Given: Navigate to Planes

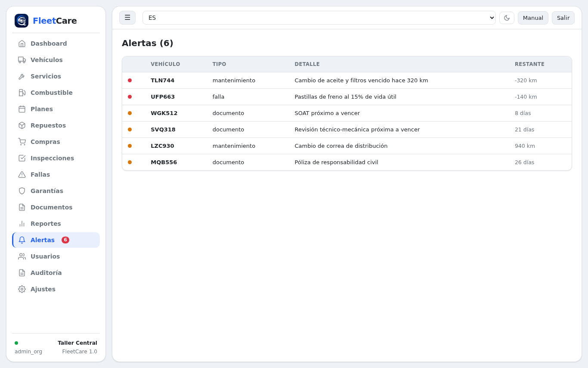Looking at the screenshot, I should pos(56,109).
